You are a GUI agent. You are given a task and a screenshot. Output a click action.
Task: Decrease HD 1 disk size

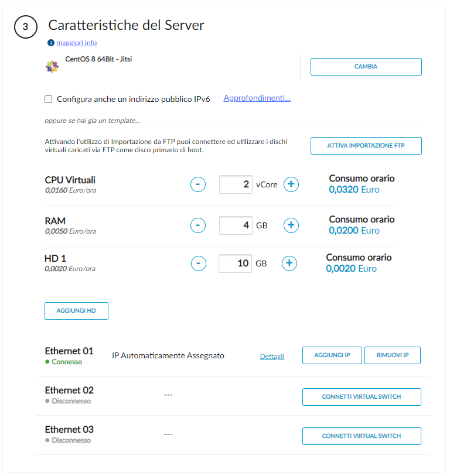pos(198,263)
